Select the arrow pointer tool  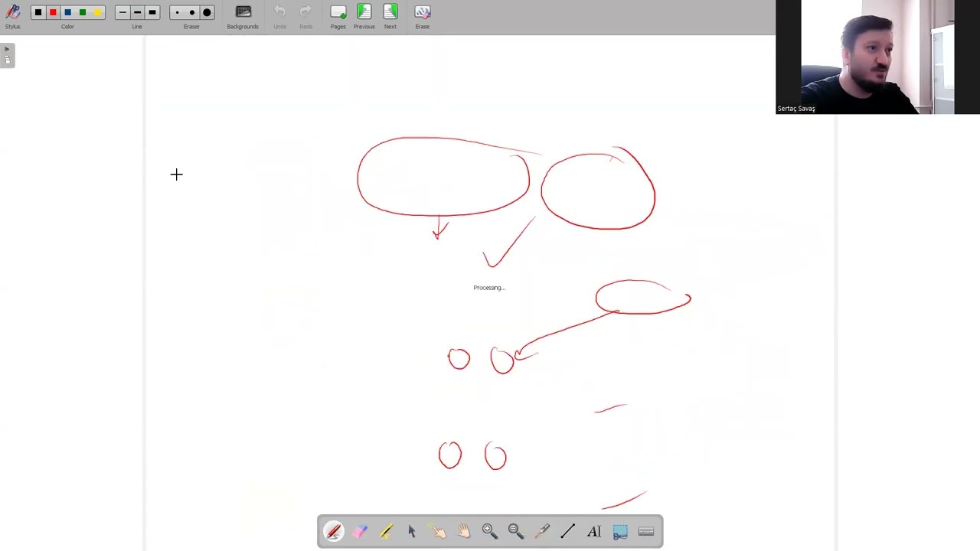tap(412, 532)
